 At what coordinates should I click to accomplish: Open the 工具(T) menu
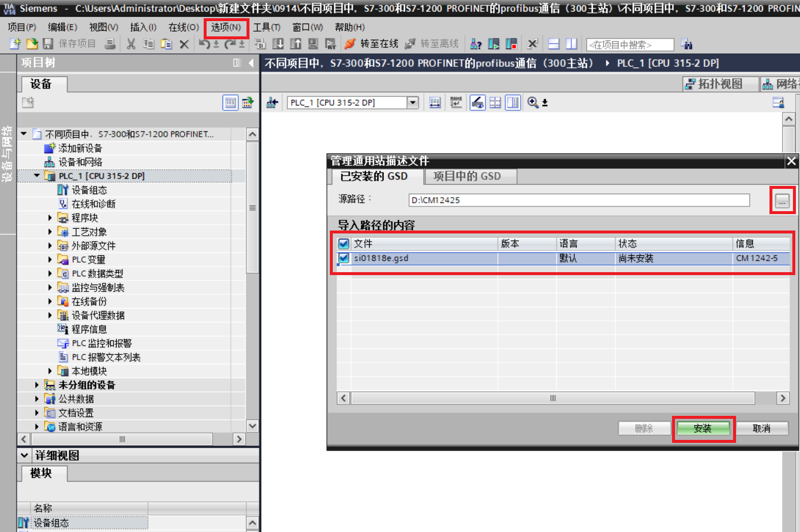266,28
